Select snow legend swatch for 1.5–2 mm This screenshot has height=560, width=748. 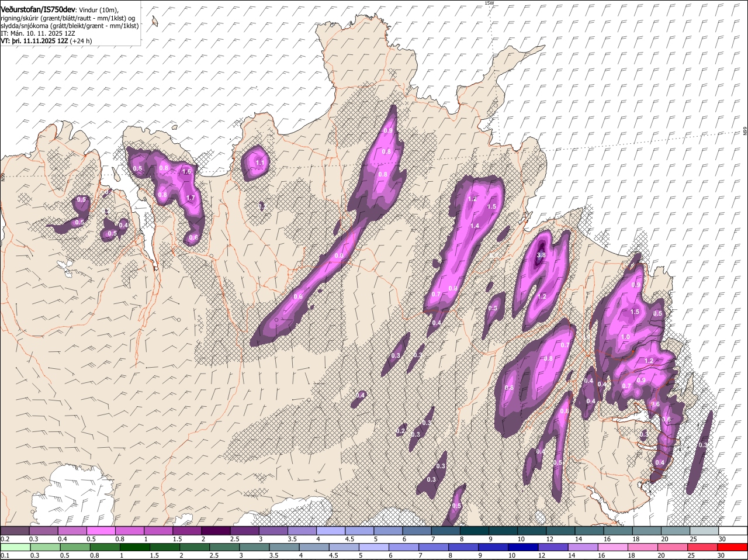click(187, 530)
